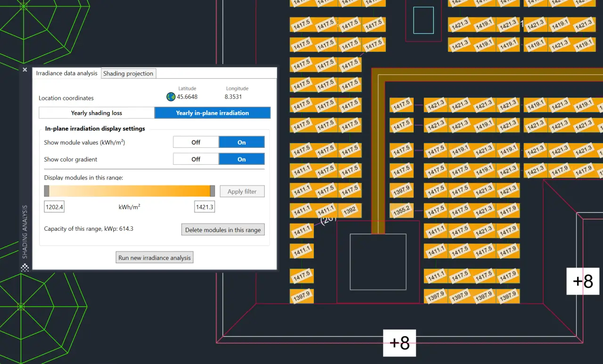The image size is (603, 364).
Task: Select the module labeled 1355.2
Action: [401, 210]
